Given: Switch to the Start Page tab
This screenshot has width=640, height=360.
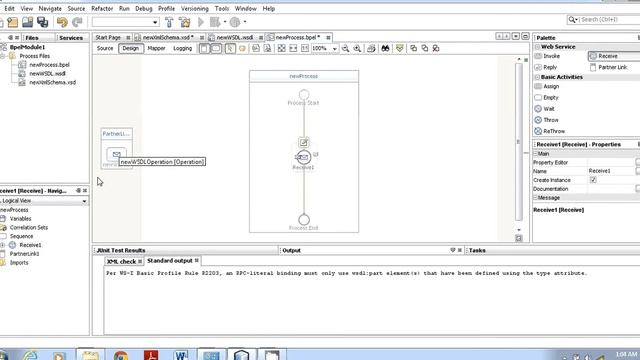Looking at the screenshot, I should [108, 38].
